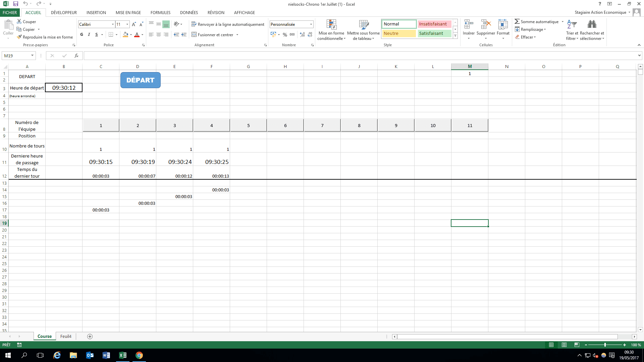Click the insert function fx icon
This screenshot has width=644, height=362.
[x=76, y=56]
